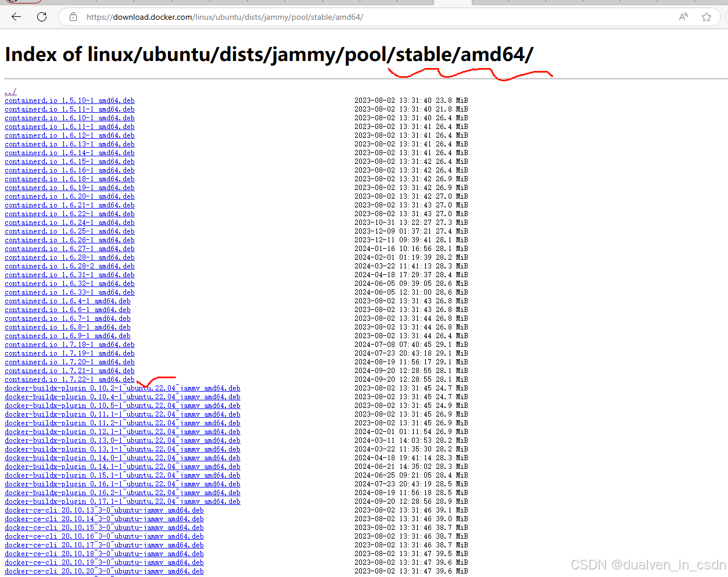Download containerd.io 1.6.26-1 amd64.deb

tap(70, 240)
